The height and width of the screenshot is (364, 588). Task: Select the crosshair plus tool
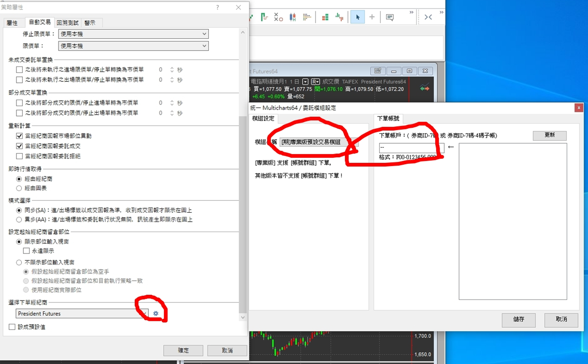coord(372,17)
